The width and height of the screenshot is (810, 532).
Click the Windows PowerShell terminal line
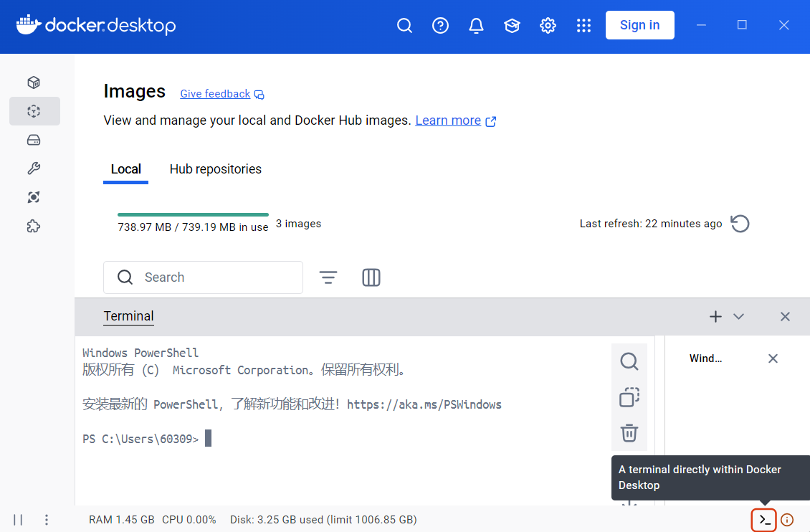coord(140,353)
